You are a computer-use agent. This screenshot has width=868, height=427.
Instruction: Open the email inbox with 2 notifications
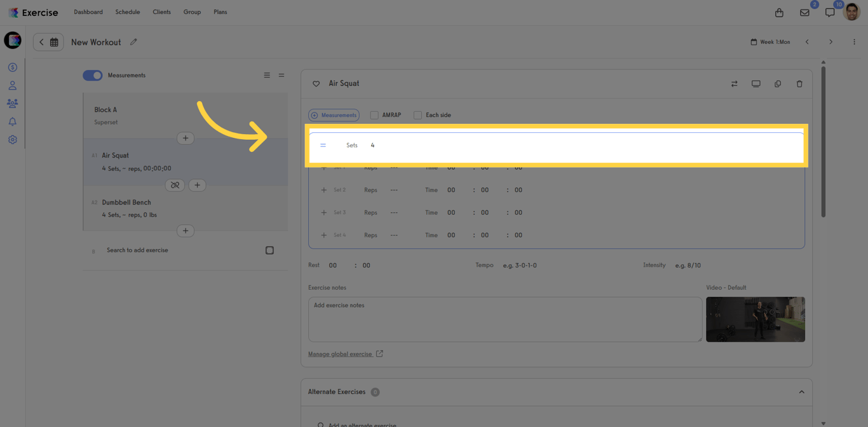[804, 11]
